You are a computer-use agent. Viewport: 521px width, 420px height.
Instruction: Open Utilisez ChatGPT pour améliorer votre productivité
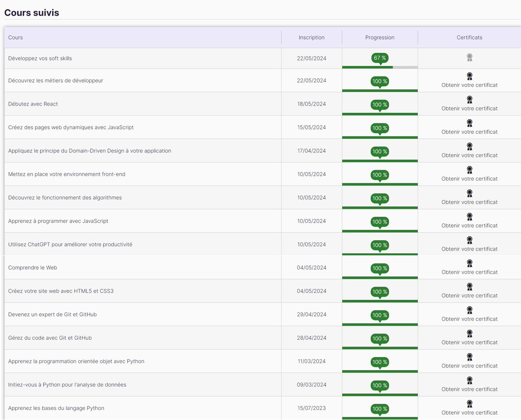tap(70, 245)
